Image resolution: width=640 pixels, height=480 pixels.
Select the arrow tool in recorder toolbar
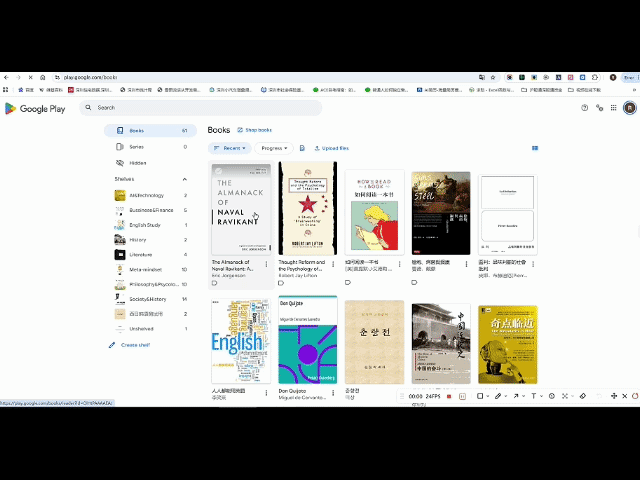tap(516, 396)
